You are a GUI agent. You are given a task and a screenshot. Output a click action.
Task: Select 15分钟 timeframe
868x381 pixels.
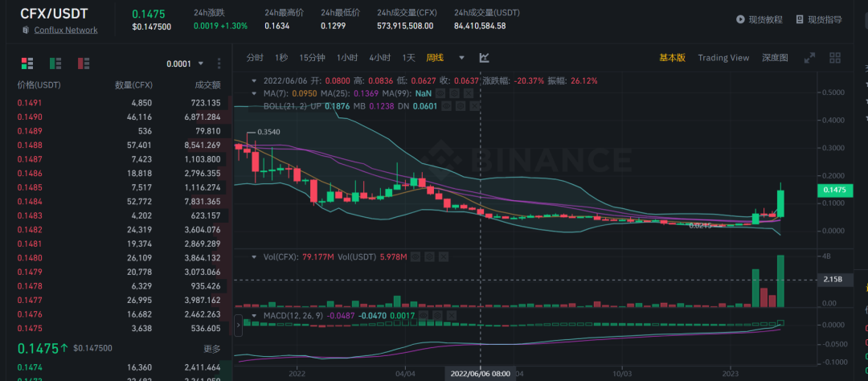point(312,58)
